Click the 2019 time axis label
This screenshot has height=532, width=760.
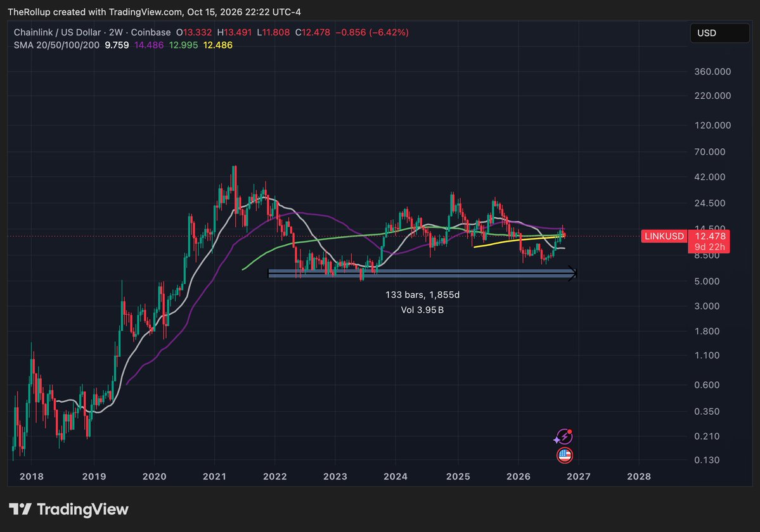tap(94, 476)
